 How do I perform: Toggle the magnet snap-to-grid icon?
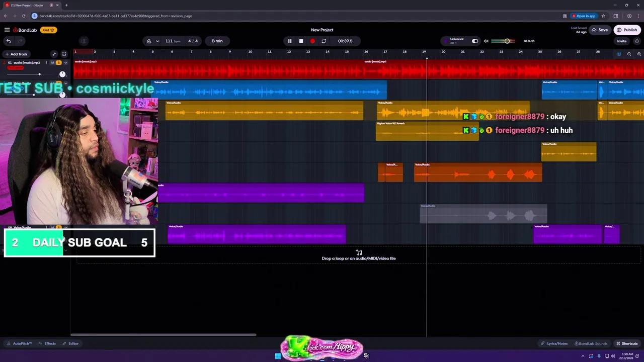[x=619, y=54]
